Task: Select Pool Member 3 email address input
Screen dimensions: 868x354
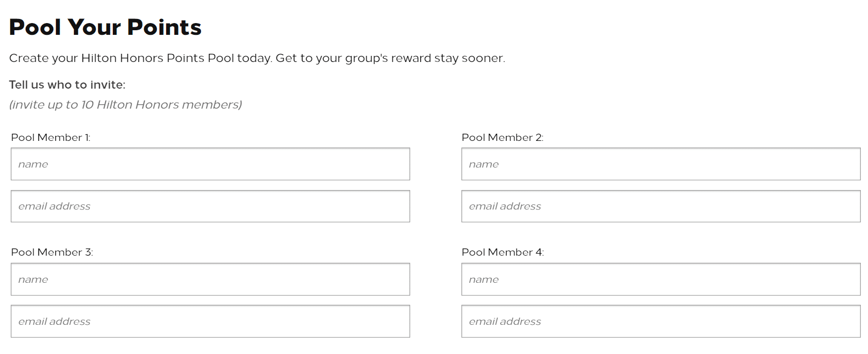Action: click(210, 322)
